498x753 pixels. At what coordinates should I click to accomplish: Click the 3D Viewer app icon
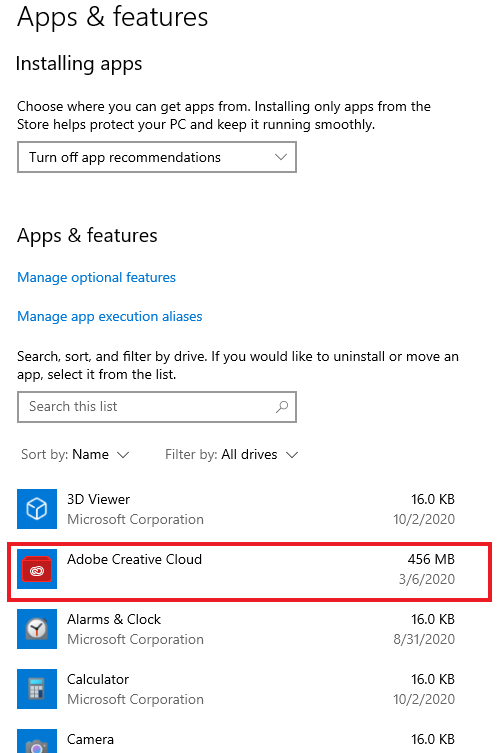[37, 509]
